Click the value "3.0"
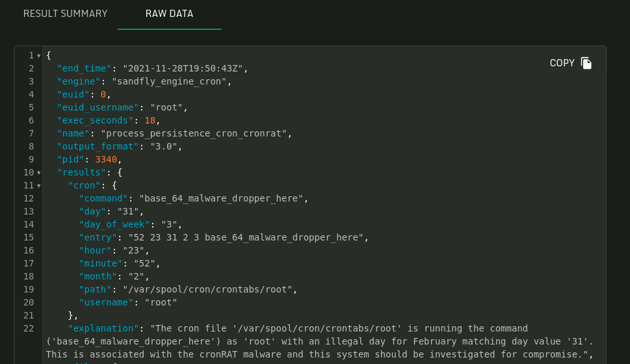Image resolution: width=630 pixels, height=364 pixels. click(x=164, y=146)
